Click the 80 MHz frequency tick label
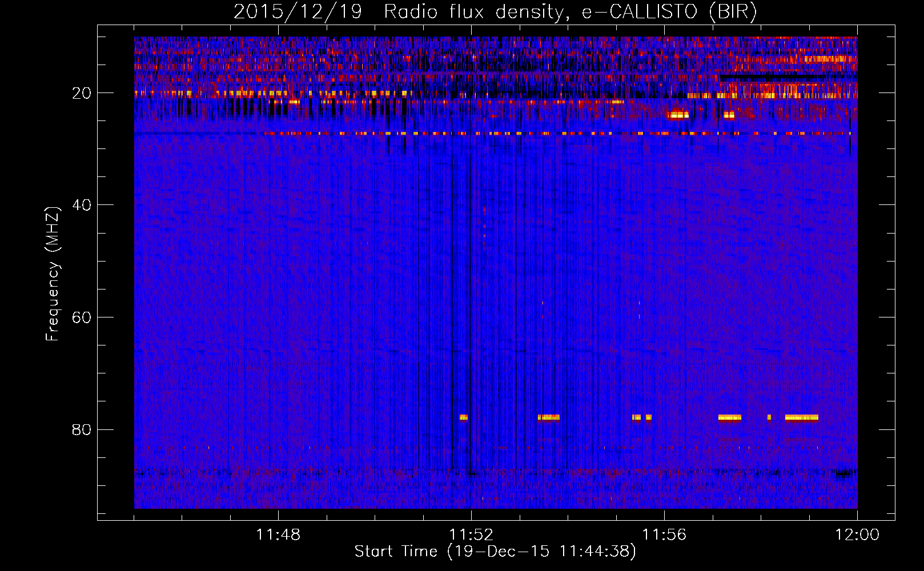The image size is (924, 571). (x=82, y=429)
